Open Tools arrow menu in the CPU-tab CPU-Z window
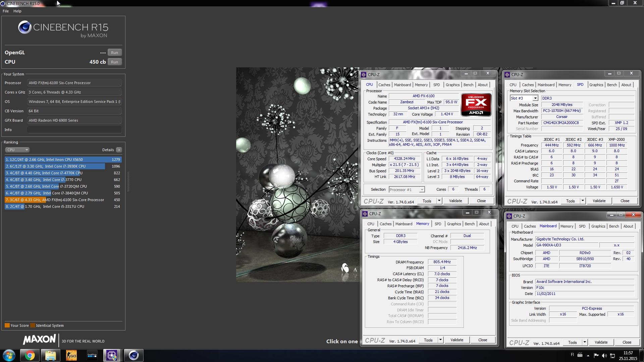Image resolution: width=644 pixels, height=362 pixels. pyautogui.click(x=439, y=201)
